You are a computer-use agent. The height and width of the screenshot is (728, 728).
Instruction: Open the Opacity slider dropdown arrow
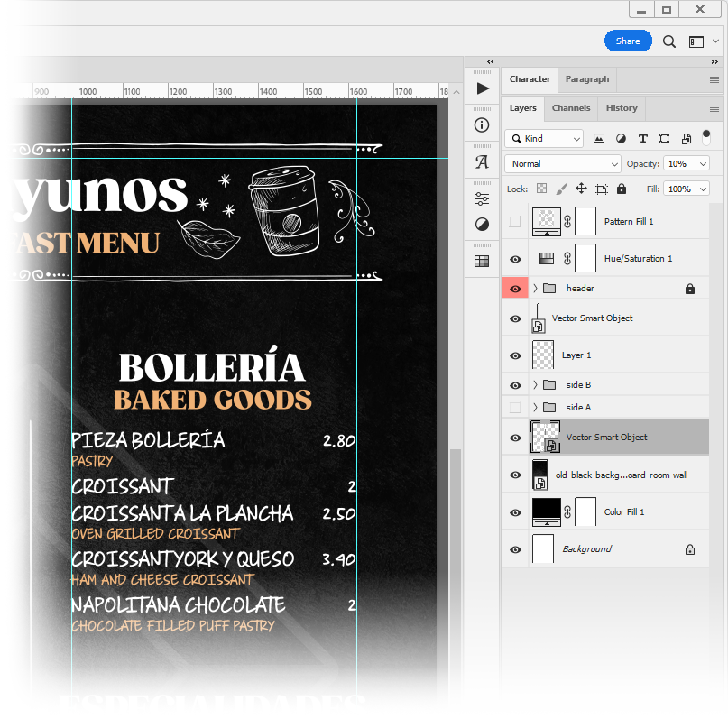point(702,164)
